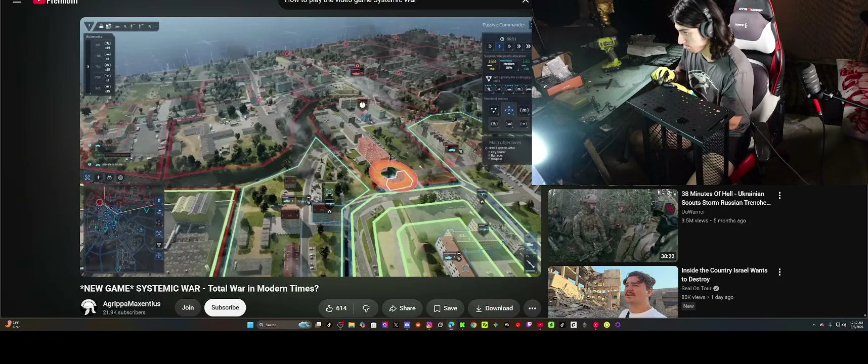Screen dimensions: 868x364
Task: Open clock and date showing 12:12 AM
Action: (857, 325)
